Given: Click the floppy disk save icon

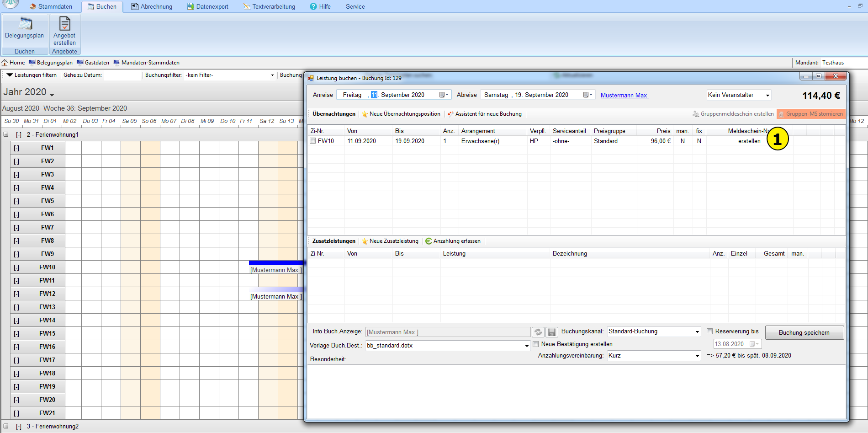Looking at the screenshot, I should pyautogui.click(x=552, y=332).
